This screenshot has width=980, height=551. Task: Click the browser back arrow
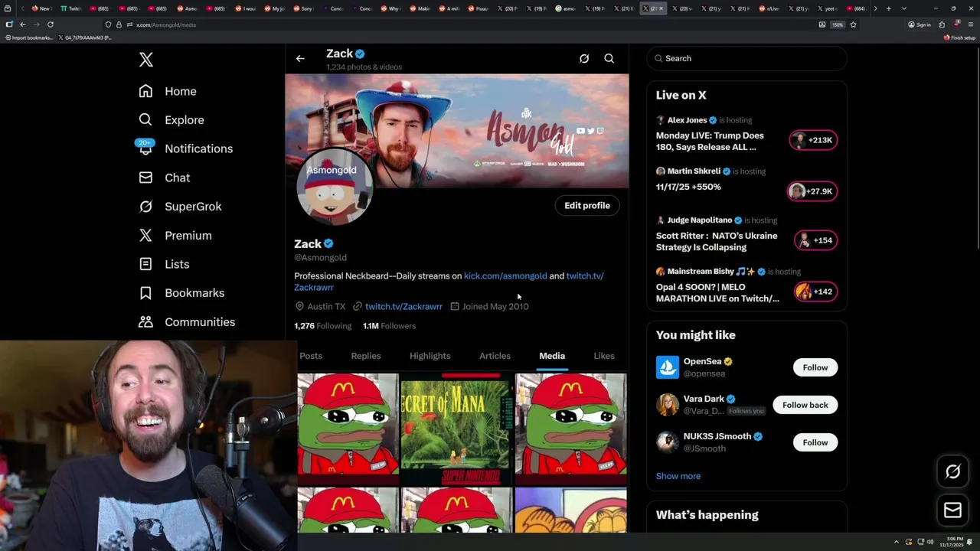22,24
